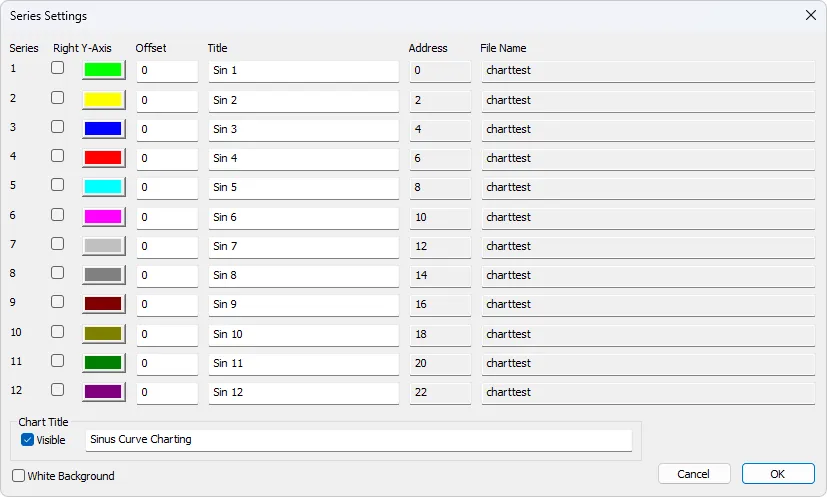This screenshot has width=827, height=497.
Task: Check Right Y-Axis for series 12
Action: [x=58, y=390]
